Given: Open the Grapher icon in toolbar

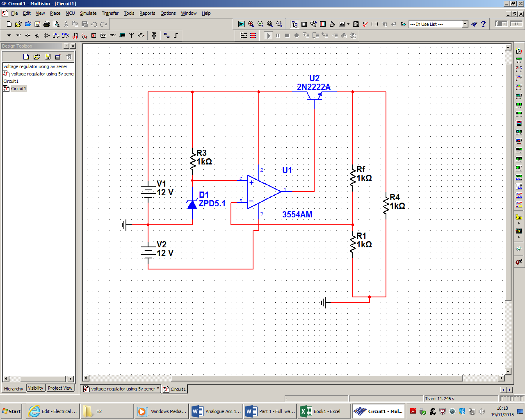Looking at the screenshot, I should pos(342,24).
